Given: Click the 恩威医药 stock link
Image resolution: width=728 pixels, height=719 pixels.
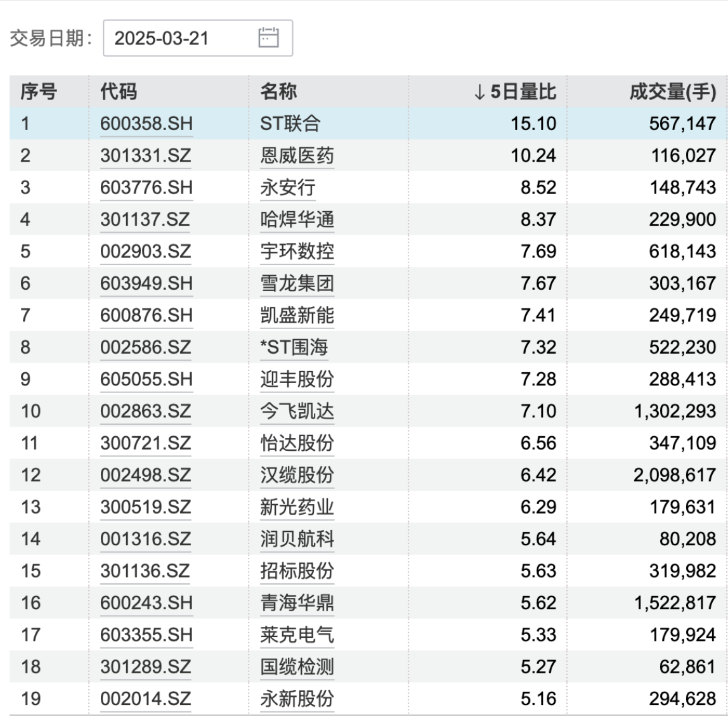Looking at the screenshot, I should tap(297, 156).
